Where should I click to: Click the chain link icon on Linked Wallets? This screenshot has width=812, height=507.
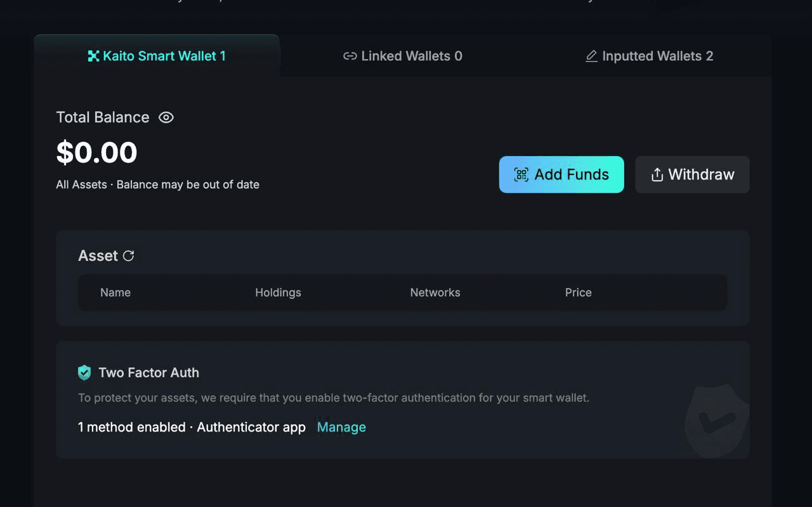tap(350, 56)
